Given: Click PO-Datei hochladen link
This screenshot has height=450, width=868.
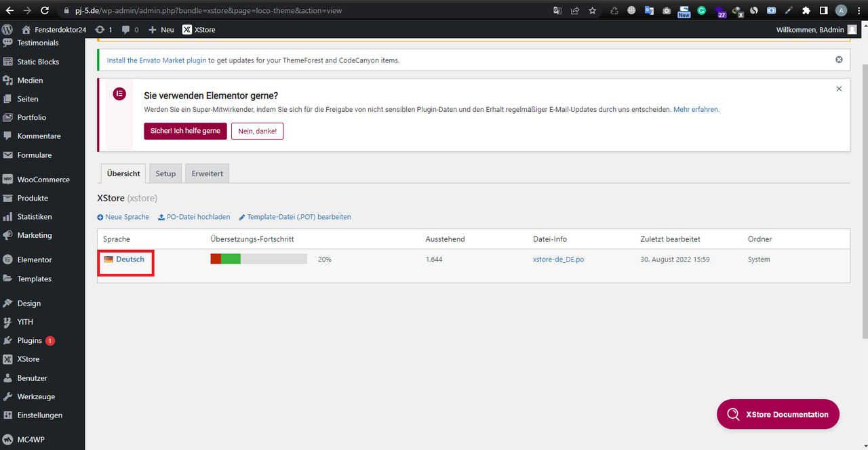Looking at the screenshot, I should tap(194, 217).
